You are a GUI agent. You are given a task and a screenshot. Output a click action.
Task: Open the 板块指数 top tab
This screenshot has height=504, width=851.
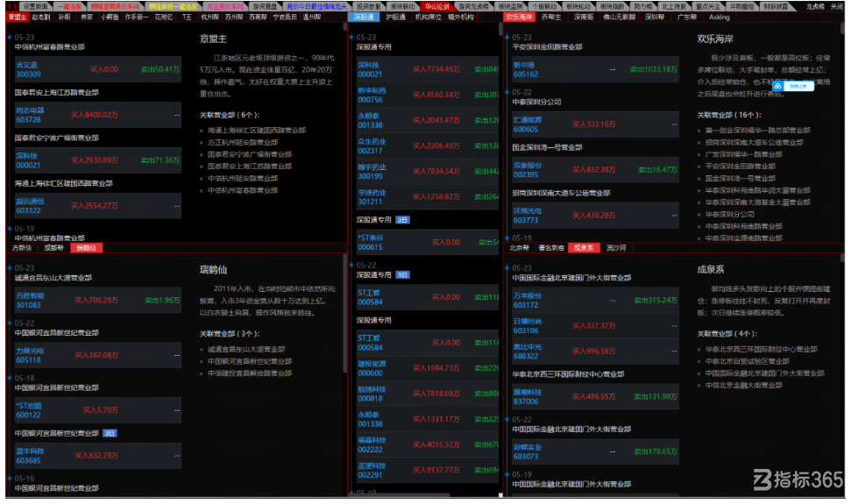click(613, 6)
